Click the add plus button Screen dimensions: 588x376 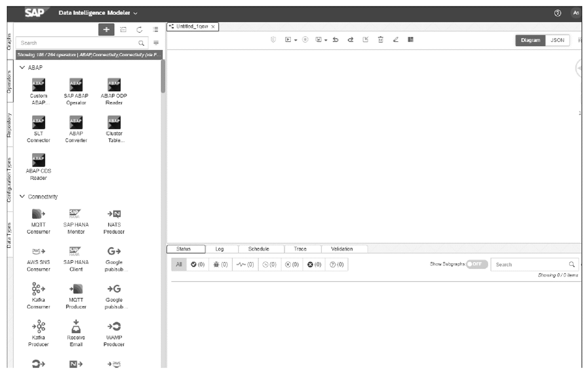pos(106,30)
